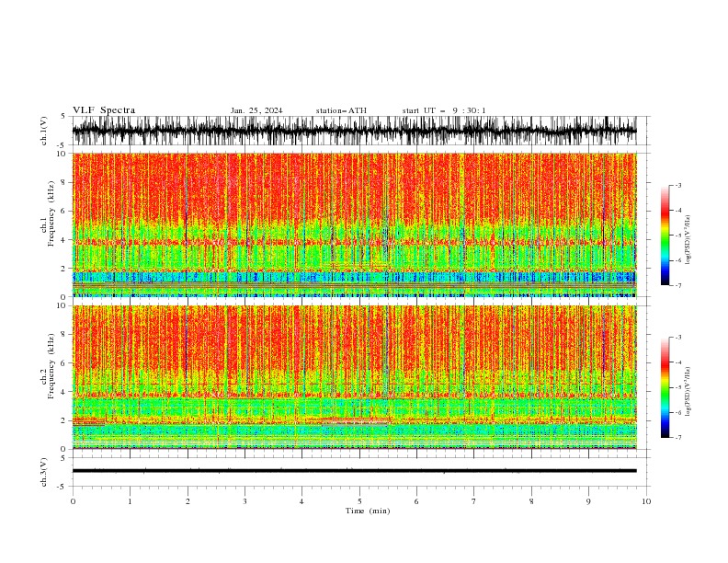Viewport: 728px width, 563px height.
Task: Click time axis tick label "7" minutes
Action: (474, 501)
